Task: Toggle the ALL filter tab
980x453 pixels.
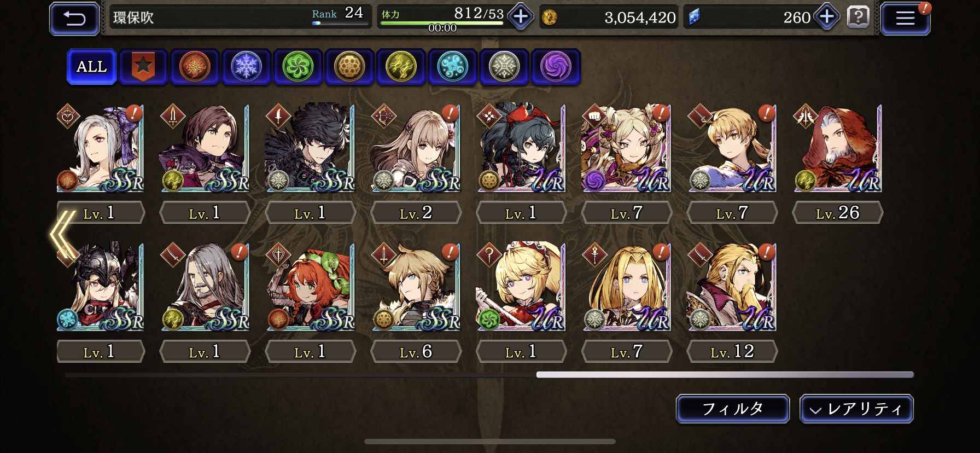Action: pos(91,67)
